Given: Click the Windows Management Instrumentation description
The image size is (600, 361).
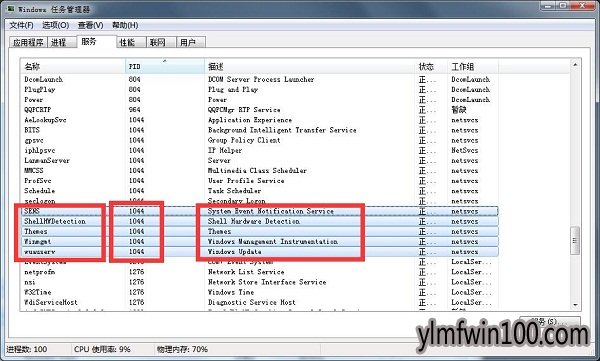Looking at the screenshot, I should pos(273,242).
